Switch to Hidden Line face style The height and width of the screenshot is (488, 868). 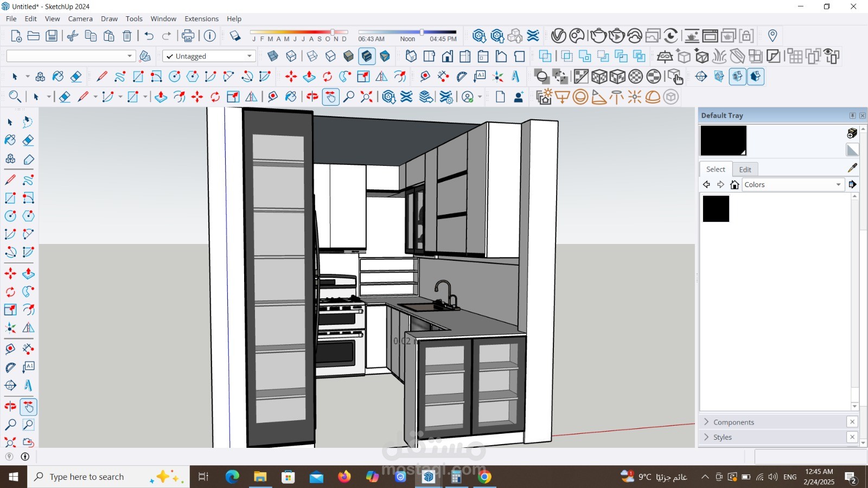coord(330,56)
